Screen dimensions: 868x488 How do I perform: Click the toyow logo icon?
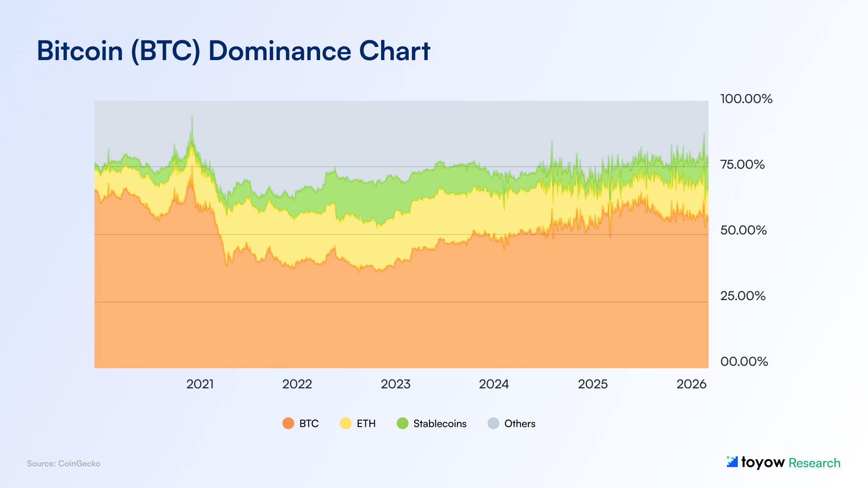pyautogui.click(x=732, y=462)
